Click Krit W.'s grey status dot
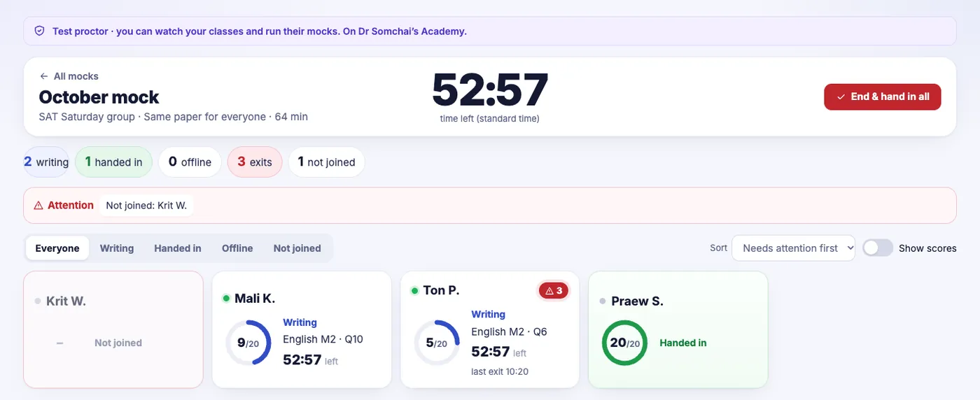This screenshot has width=980, height=400. coord(38,301)
